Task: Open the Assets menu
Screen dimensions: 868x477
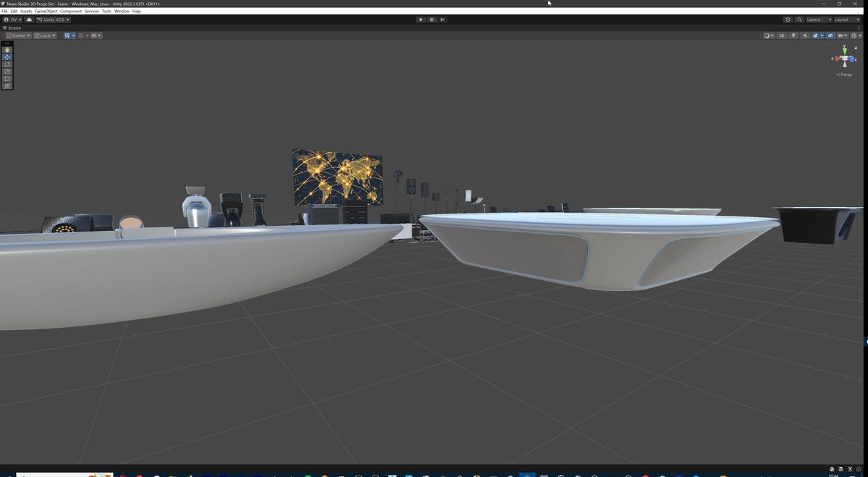Action: pyautogui.click(x=26, y=11)
